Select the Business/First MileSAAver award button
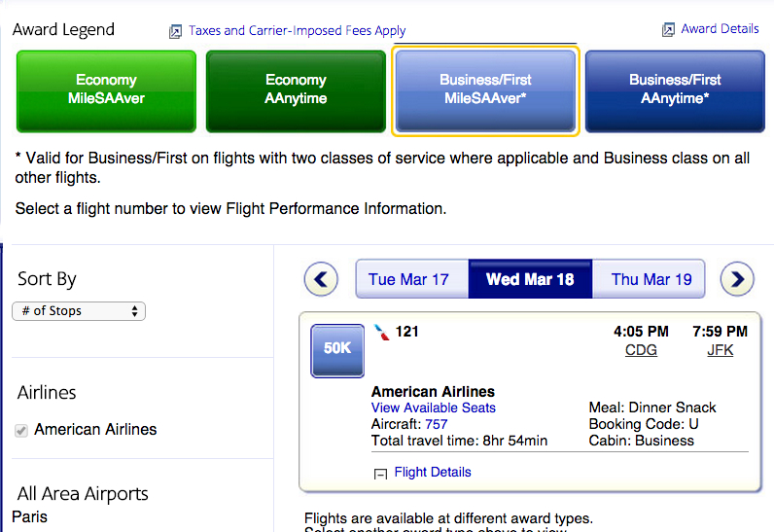774x532 pixels. tap(485, 91)
